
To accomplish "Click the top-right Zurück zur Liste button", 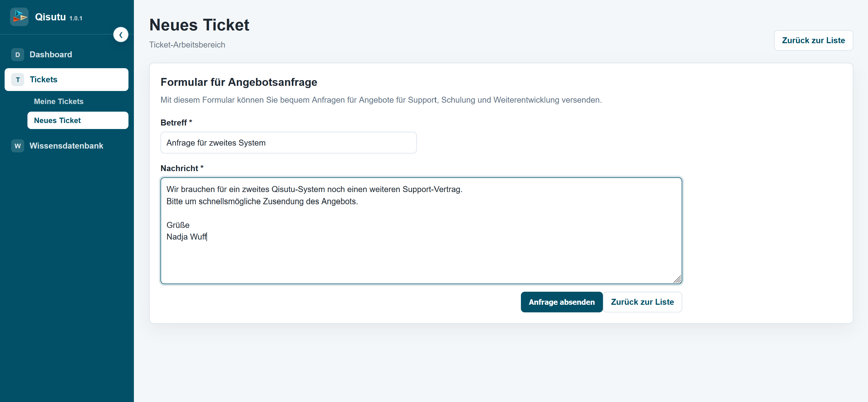I will pyautogui.click(x=813, y=40).
